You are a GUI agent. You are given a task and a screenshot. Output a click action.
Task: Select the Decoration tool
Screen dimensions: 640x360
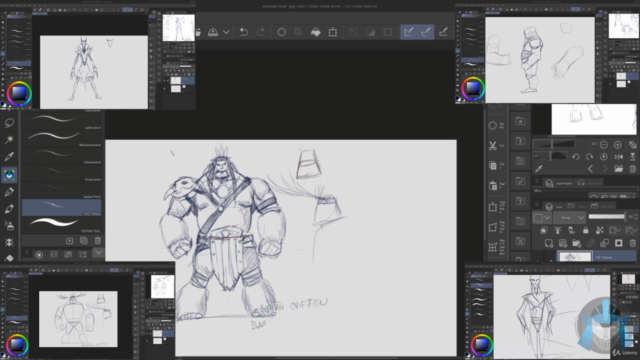point(9,242)
